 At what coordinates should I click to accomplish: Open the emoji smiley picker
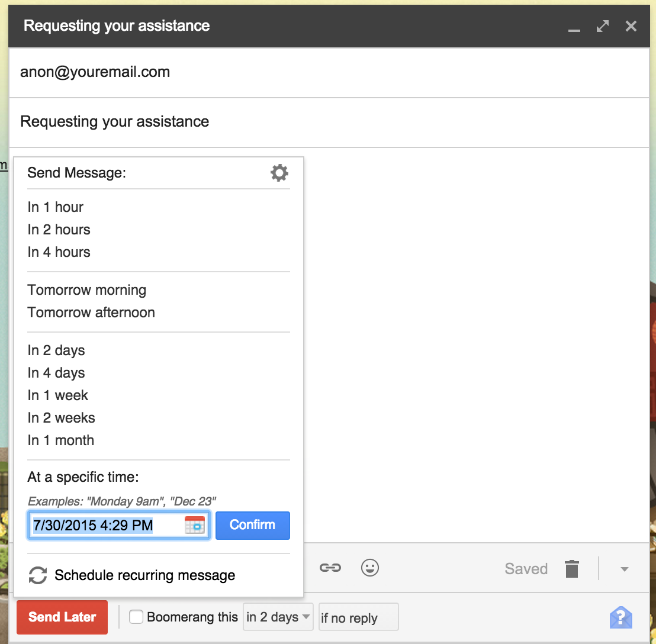[x=370, y=568]
